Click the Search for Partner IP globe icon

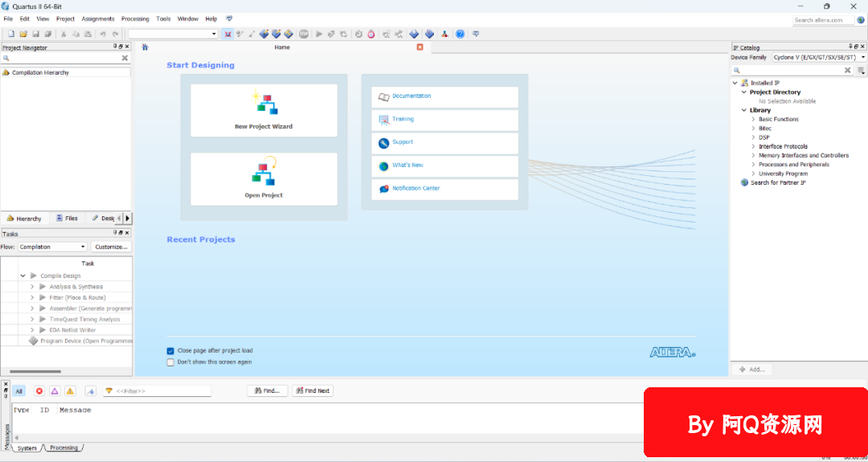click(x=744, y=182)
